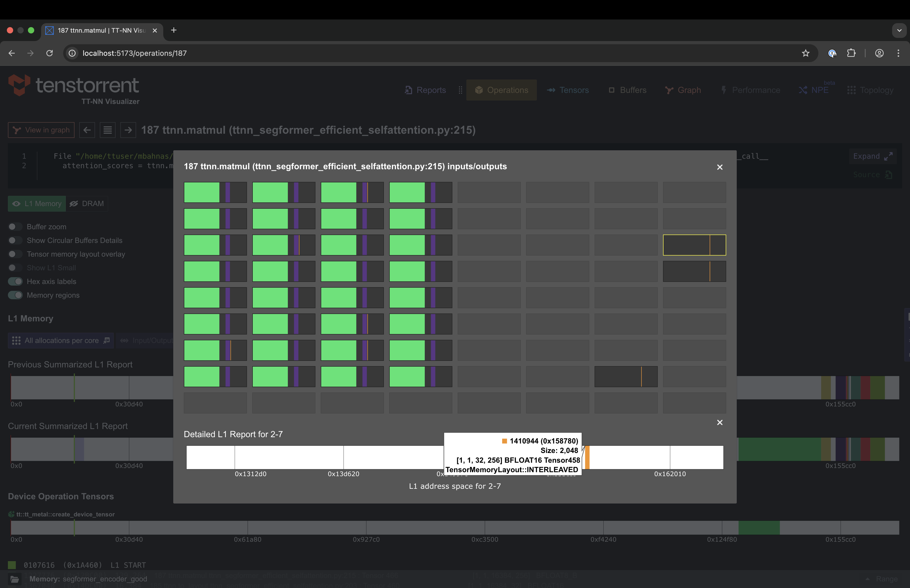The width and height of the screenshot is (910, 588).
Task: Switch to the Tensors tab
Action: tap(568, 90)
